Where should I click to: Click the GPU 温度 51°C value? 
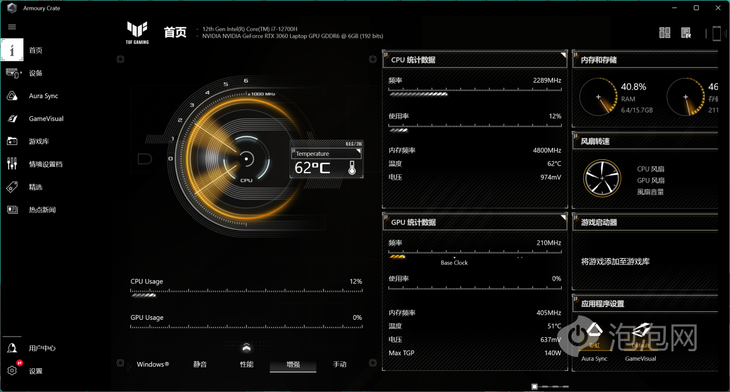[x=554, y=326]
